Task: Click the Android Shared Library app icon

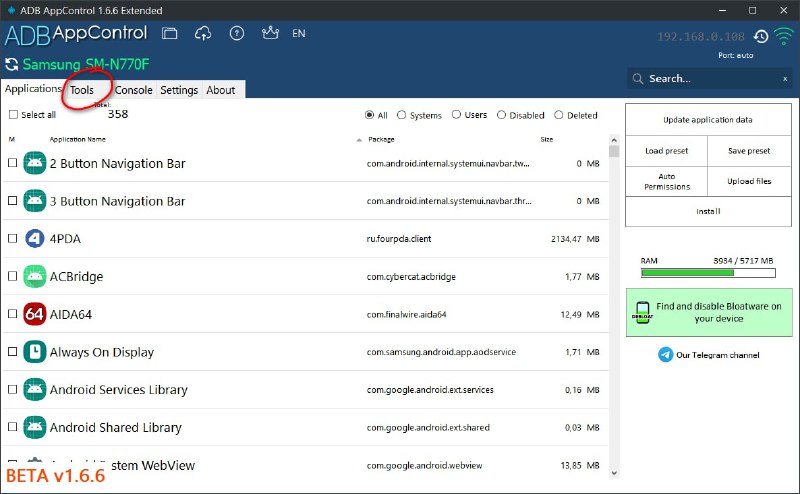Action: tap(35, 427)
